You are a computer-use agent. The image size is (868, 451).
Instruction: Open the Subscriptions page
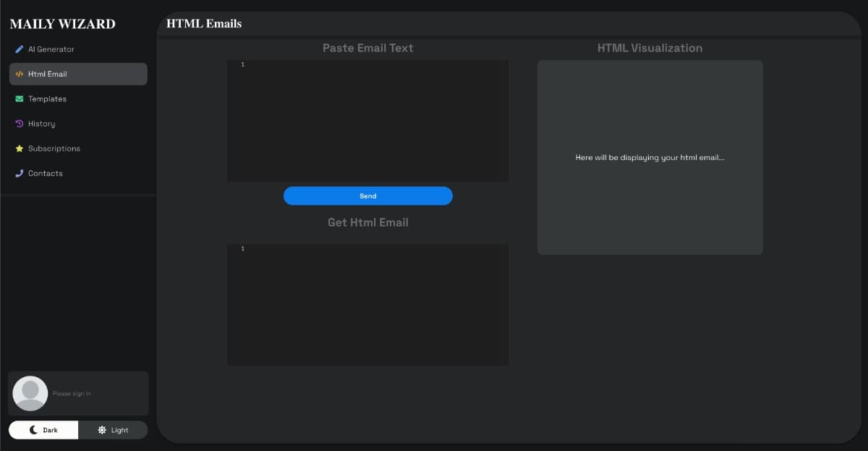(78, 148)
